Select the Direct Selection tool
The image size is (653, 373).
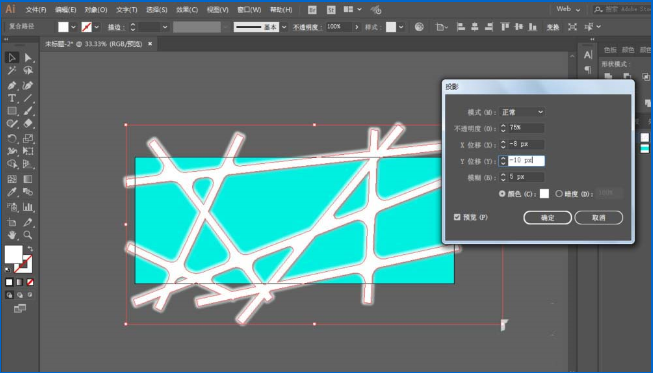coord(28,57)
